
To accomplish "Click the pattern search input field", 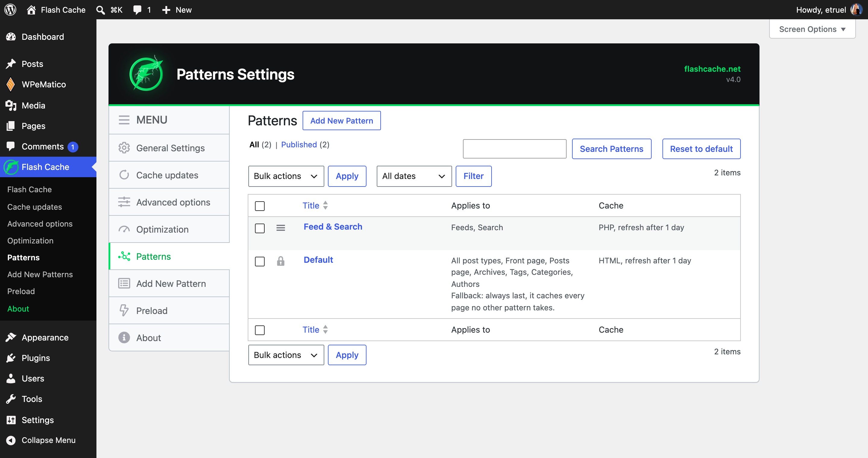I will coord(514,149).
